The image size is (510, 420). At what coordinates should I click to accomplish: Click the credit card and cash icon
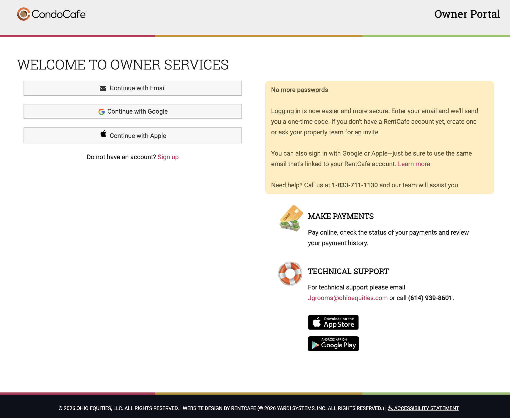(291, 218)
